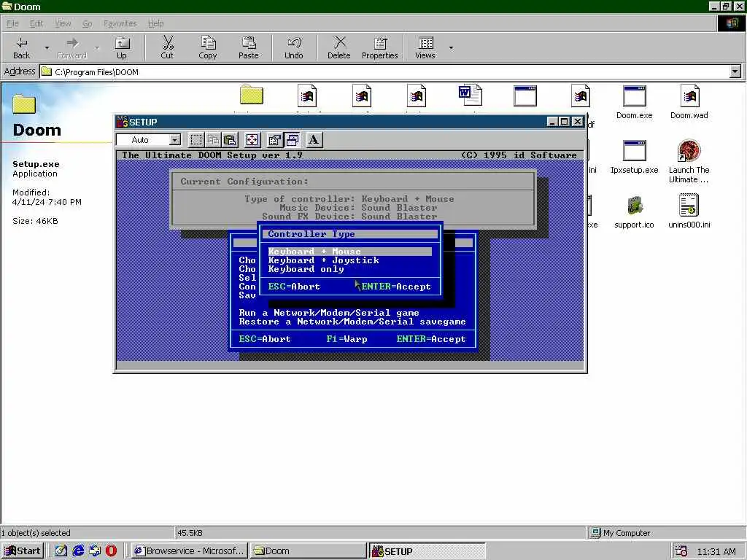Select 'Keyboard + Mouse' controller option
This screenshot has height=560, width=747.
tap(349, 252)
